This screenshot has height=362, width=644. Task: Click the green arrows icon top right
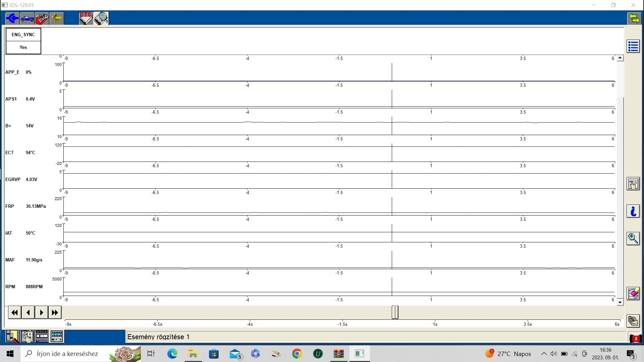coord(634,18)
